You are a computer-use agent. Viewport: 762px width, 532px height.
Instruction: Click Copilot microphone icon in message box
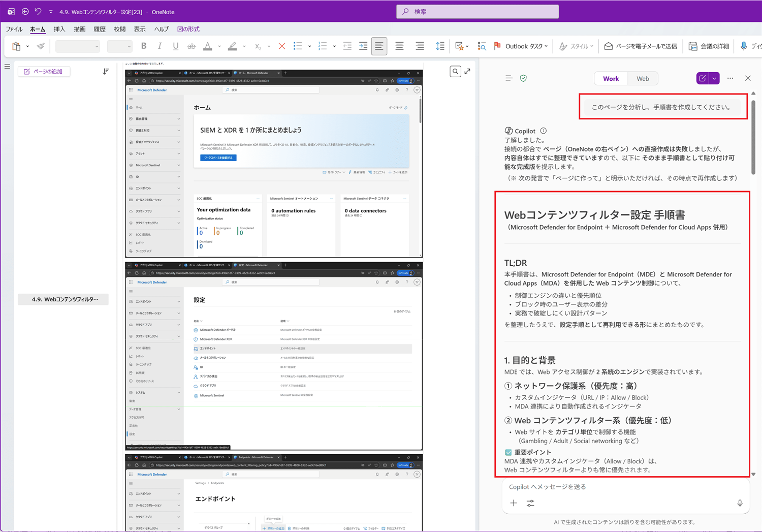pyautogui.click(x=740, y=503)
